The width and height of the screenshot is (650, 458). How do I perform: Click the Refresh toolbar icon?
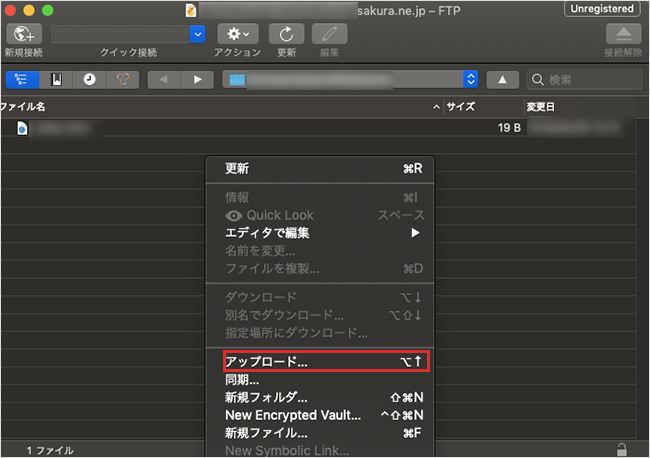[286, 34]
